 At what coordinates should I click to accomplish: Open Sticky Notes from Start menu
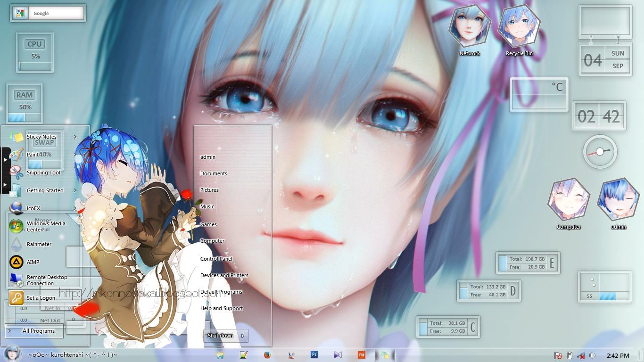point(41,137)
